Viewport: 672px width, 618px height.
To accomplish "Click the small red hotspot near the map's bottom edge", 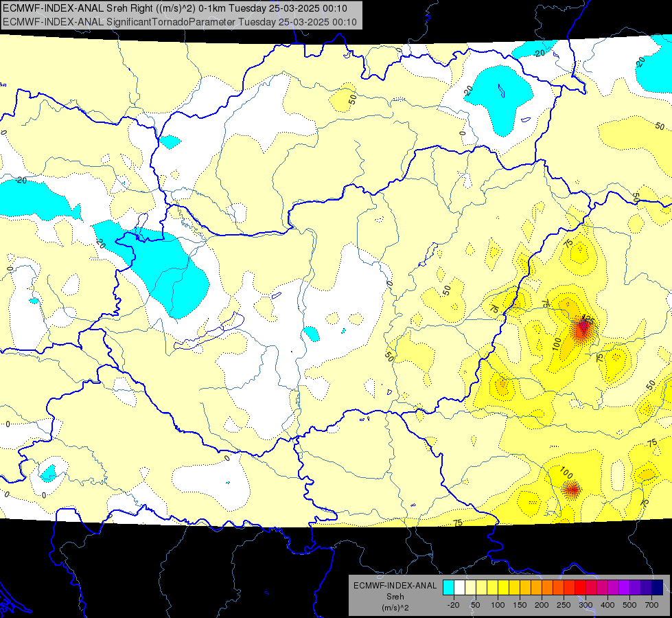I will [x=572, y=490].
